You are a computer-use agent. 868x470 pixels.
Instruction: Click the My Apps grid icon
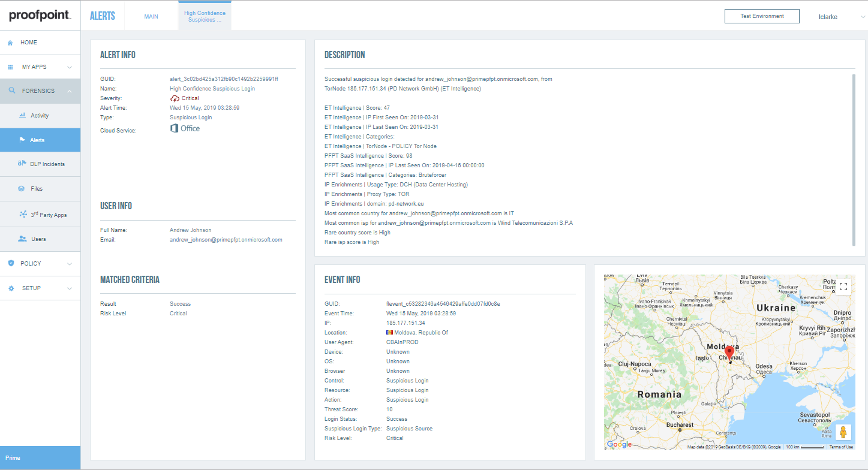[10, 67]
